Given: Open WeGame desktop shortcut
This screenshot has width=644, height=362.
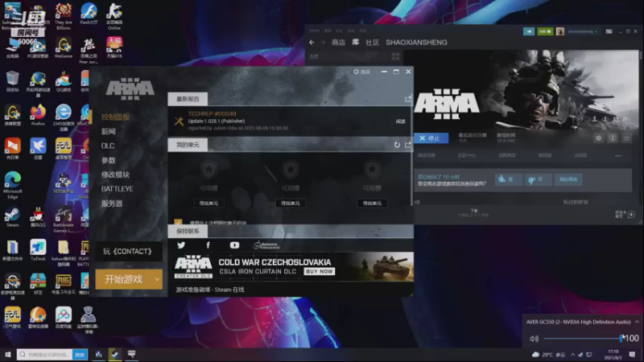Looking at the screenshot, I should click(64, 47).
